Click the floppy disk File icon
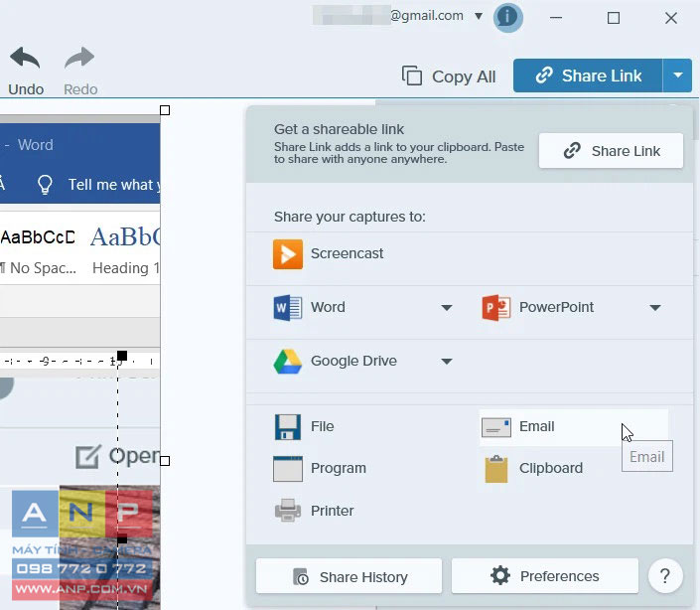 click(x=288, y=427)
